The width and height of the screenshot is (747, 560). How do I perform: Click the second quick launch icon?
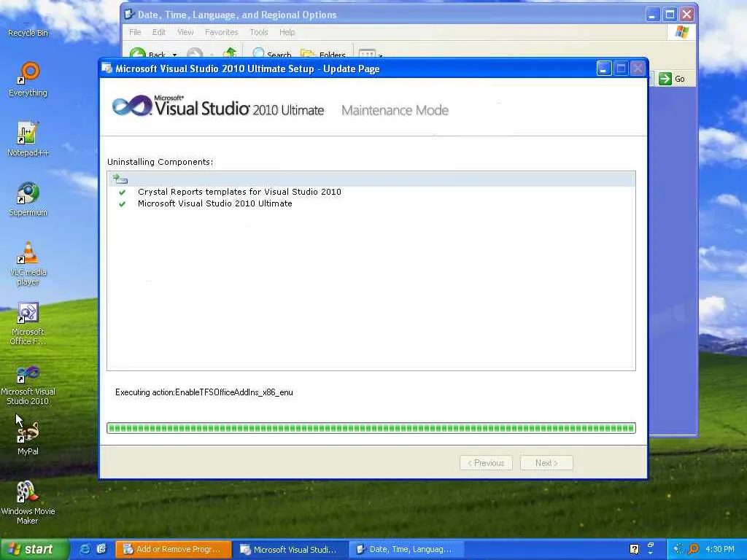point(101,549)
